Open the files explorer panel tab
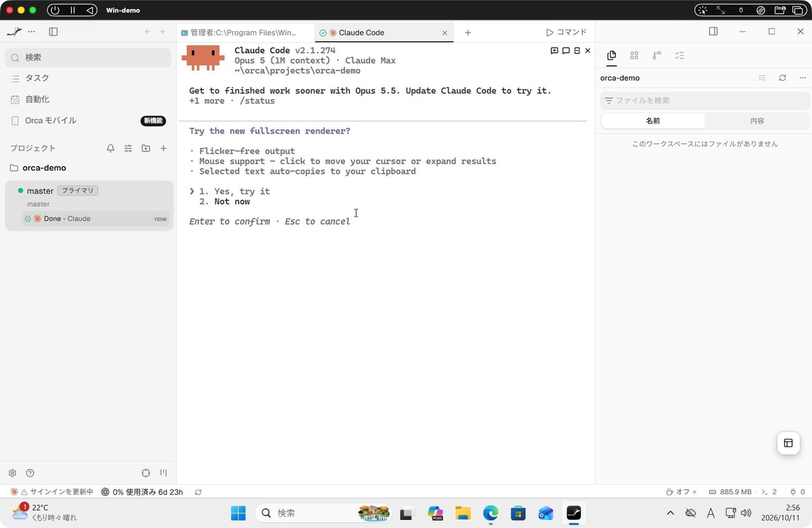 pos(612,55)
